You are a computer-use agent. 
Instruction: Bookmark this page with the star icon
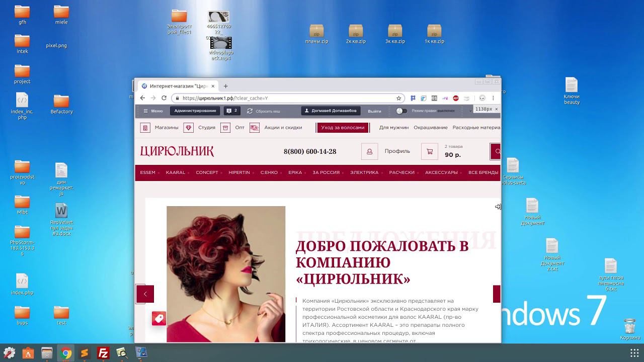pyautogui.click(x=399, y=98)
